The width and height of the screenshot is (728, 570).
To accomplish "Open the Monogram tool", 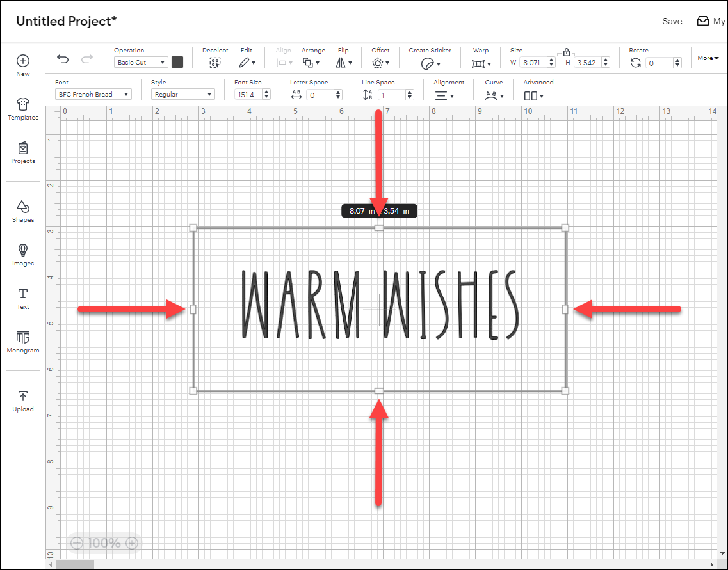I will point(23,342).
